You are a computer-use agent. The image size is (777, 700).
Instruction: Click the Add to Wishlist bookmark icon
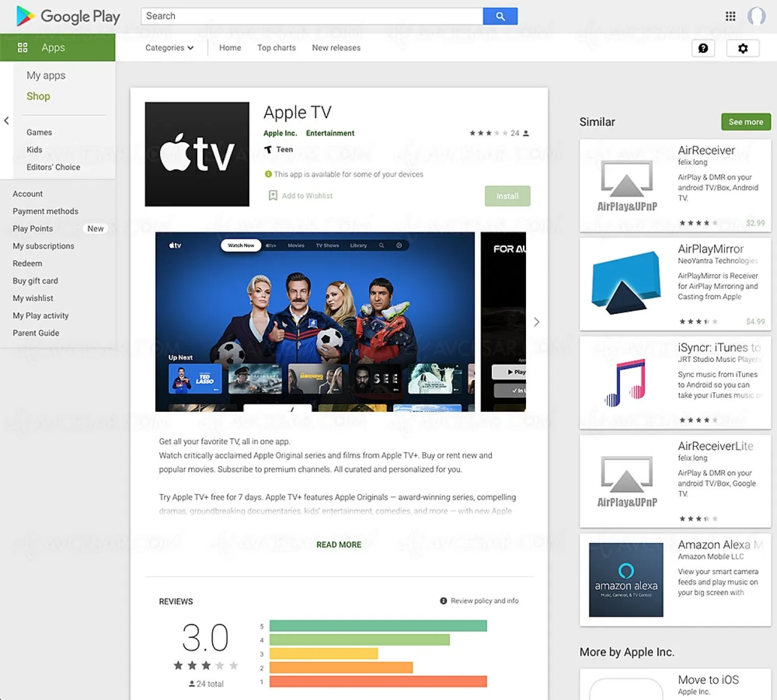(x=273, y=195)
